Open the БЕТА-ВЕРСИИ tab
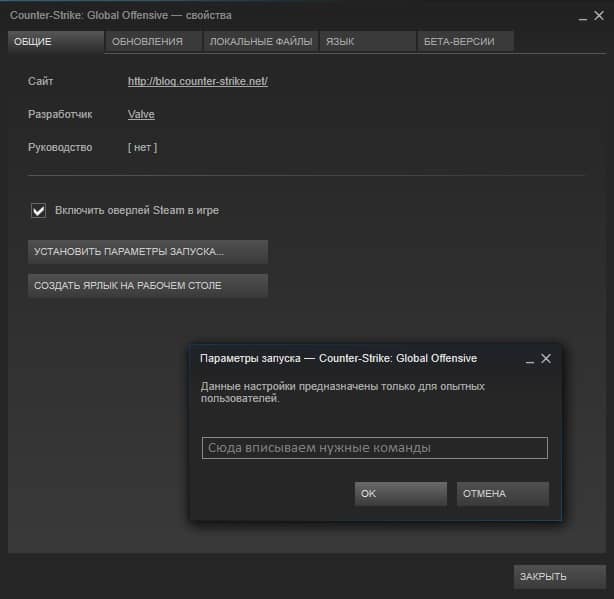Image resolution: width=614 pixels, height=599 pixels. coord(466,41)
